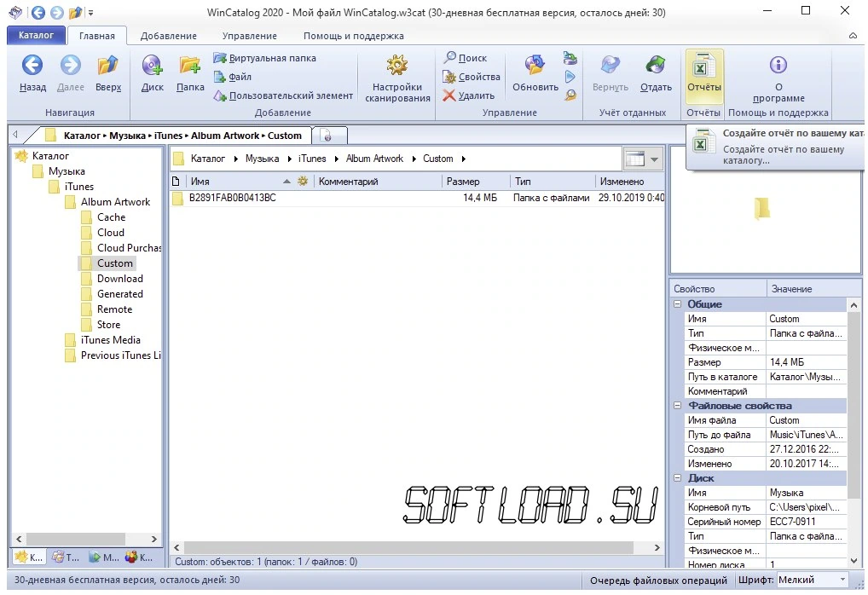The image size is (868, 595).
Task: Switch to the Управление ribbon tab
Action: click(x=250, y=36)
